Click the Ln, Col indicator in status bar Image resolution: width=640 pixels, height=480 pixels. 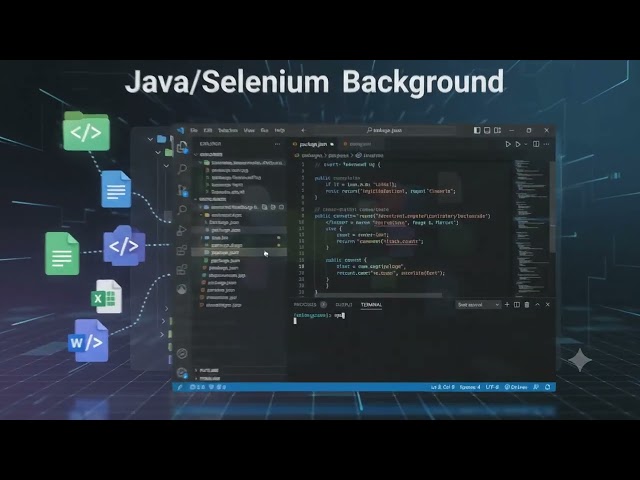click(x=443, y=387)
